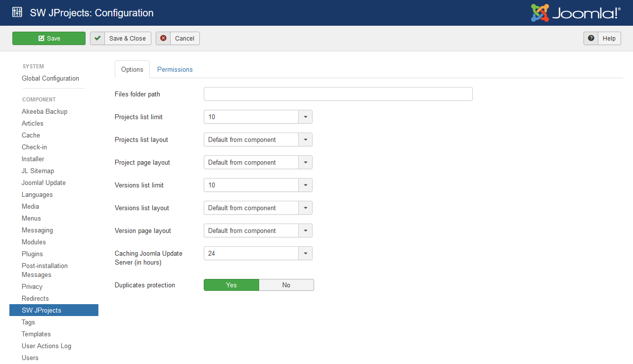Viewport: 633px width, 364px height.
Task: Open Tags component settings
Action: click(28, 322)
